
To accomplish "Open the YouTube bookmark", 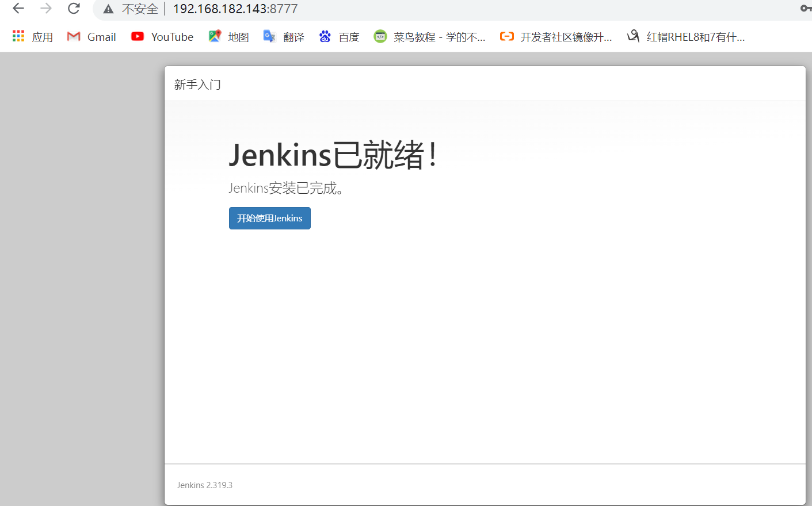I will tap(162, 36).
